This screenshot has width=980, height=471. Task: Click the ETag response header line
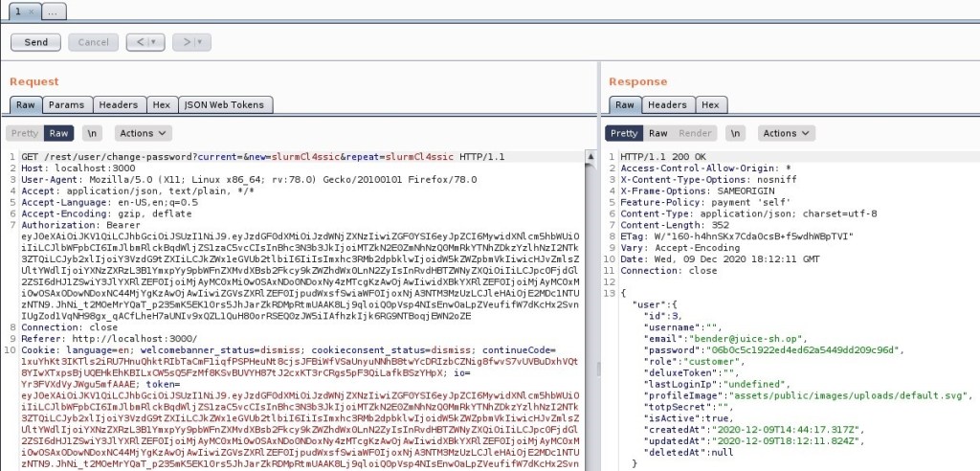click(738, 236)
